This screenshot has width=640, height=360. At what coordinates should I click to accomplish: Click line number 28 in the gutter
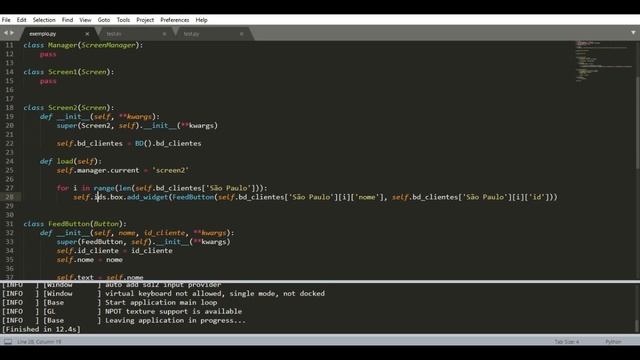9,197
